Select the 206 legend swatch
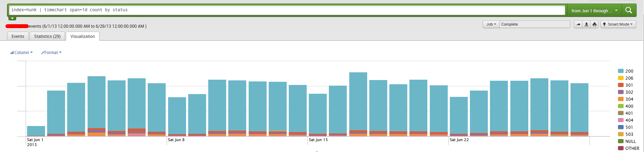The width and height of the screenshot is (644, 152). (x=621, y=78)
